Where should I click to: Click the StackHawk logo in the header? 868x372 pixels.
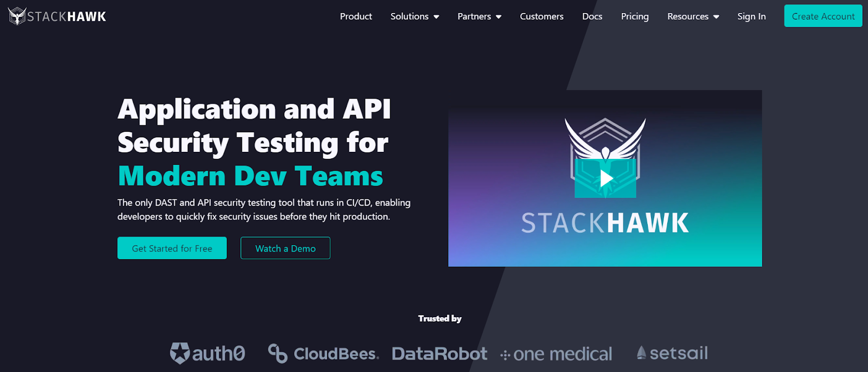57,16
